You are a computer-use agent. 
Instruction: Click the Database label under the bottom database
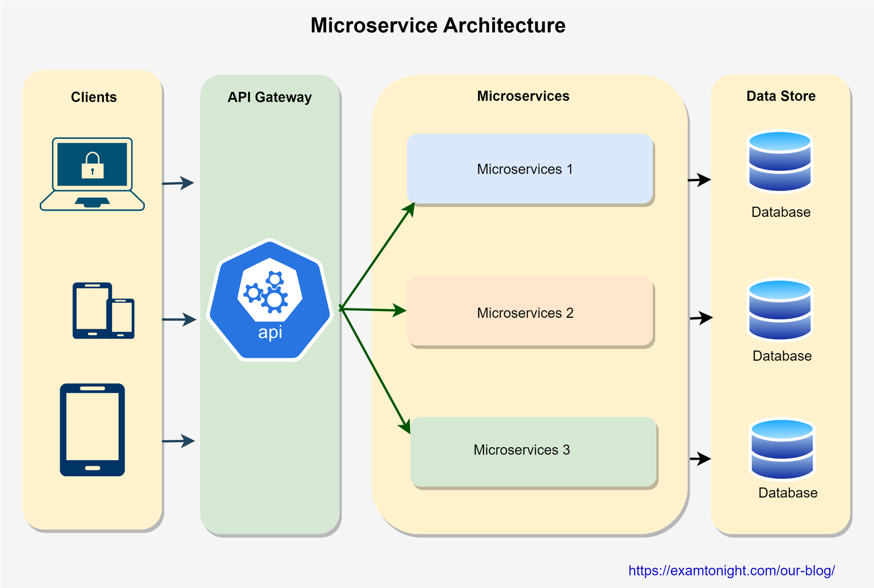(788, 493)
